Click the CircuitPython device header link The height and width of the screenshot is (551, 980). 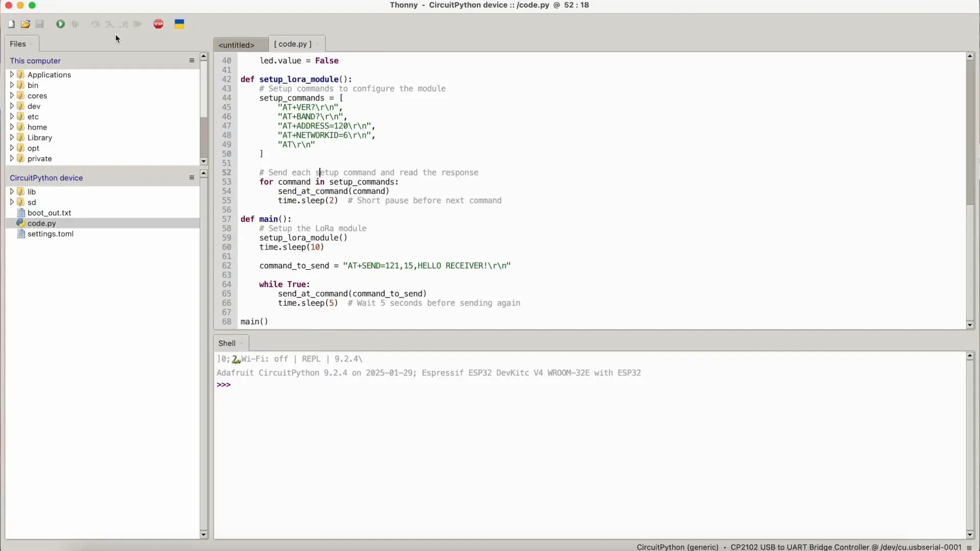(46, 178)
